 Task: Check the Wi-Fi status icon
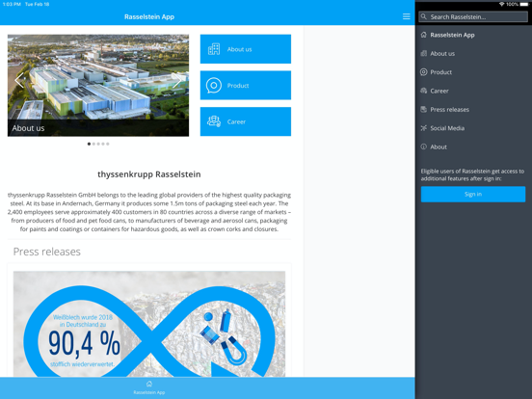(x=501, y=4)
